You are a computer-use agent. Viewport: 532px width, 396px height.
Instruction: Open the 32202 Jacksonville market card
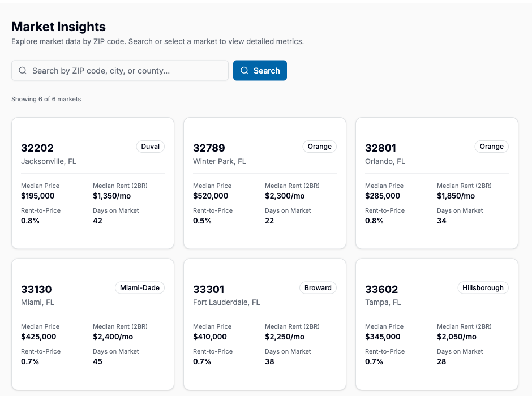click(92, 183)
